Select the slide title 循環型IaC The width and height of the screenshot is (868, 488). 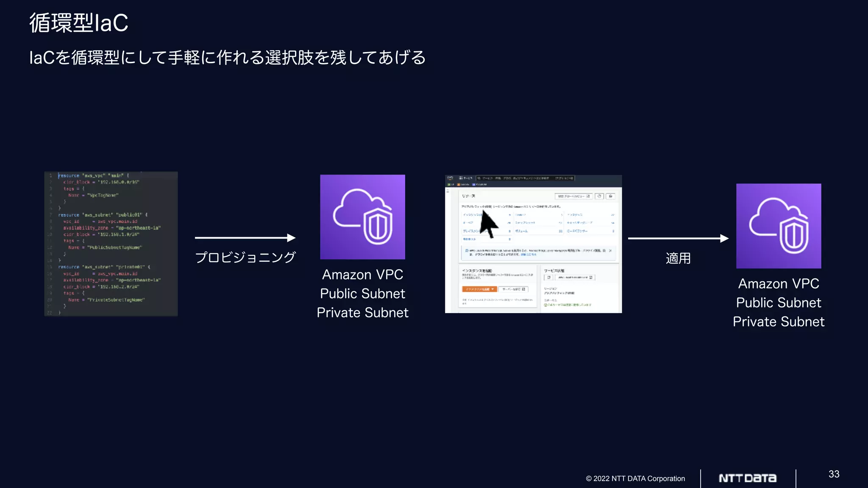[x=79, y=23]
